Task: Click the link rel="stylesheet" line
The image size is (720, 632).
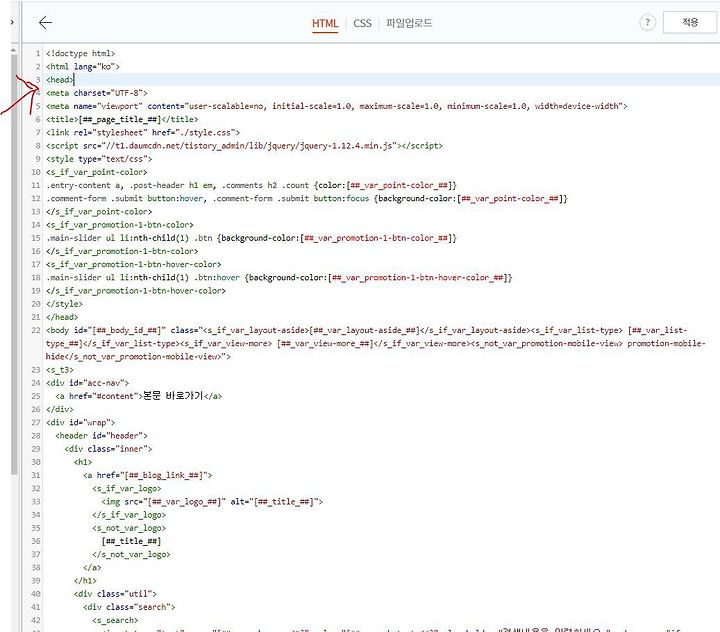Action: point(143,133)
